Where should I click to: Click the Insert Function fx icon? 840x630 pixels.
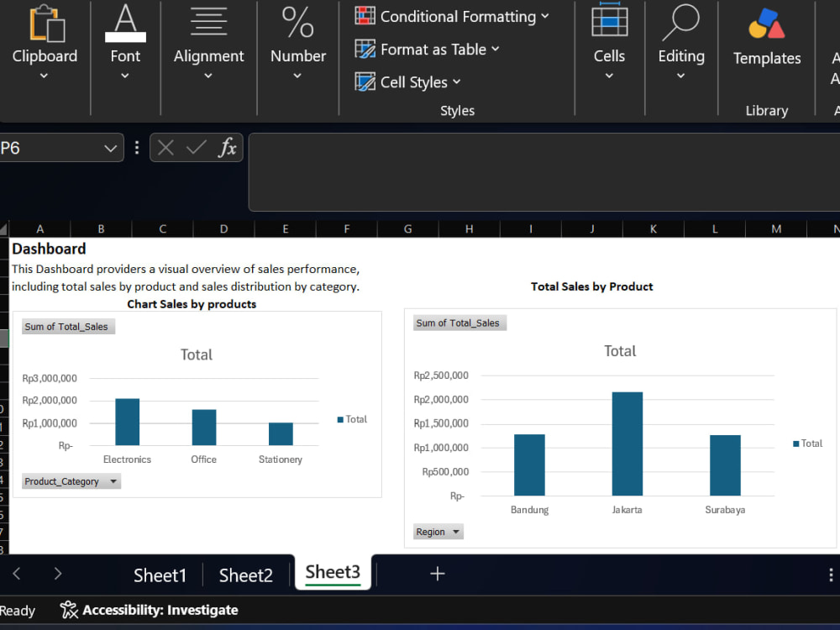(x=227, y=147)
